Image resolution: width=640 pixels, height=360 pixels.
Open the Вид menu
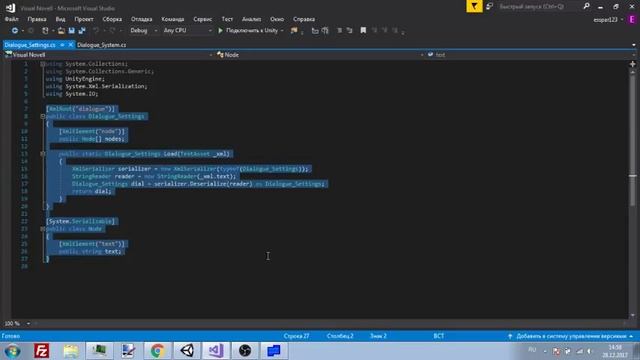60,19
